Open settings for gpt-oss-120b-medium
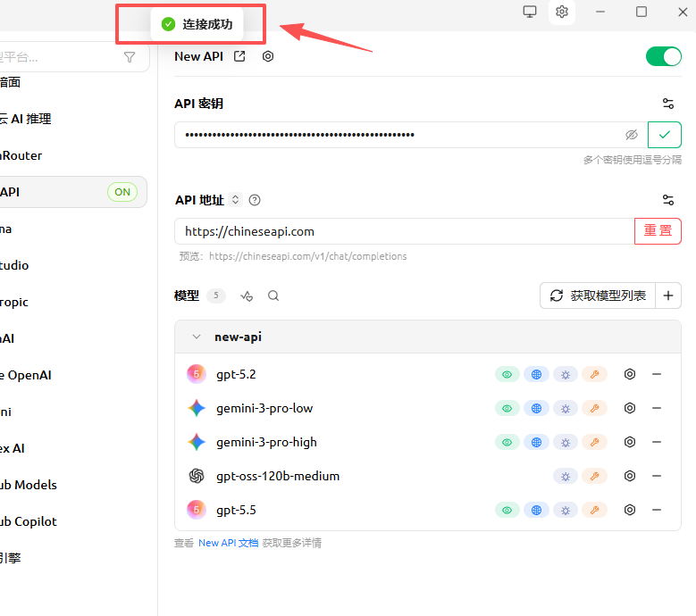The width and height of the screenshot is (696, 616). point(629,476)
